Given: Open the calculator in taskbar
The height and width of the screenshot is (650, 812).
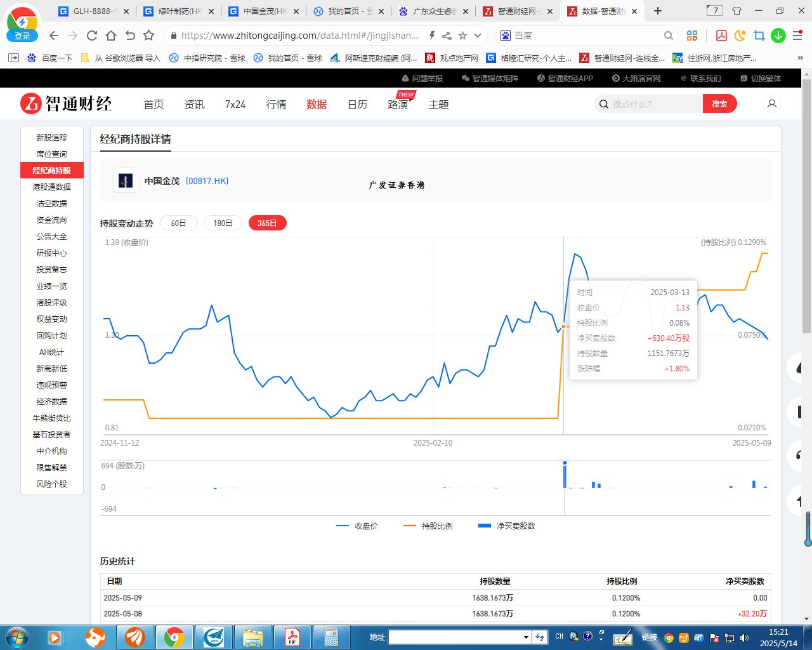Looking at the screenshot, I should (x=331, y=637).
